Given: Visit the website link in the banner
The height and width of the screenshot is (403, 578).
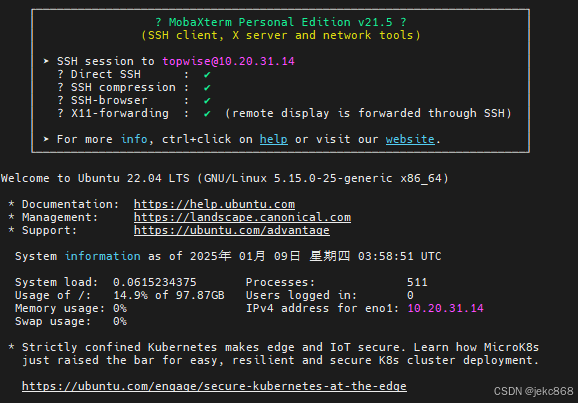Looking at the screenshot, I should click(410, 139).
